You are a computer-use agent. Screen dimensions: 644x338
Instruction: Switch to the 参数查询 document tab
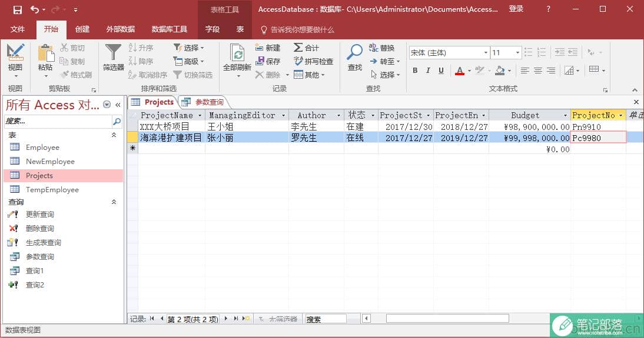pyautogui.click(x=204, y=102)
